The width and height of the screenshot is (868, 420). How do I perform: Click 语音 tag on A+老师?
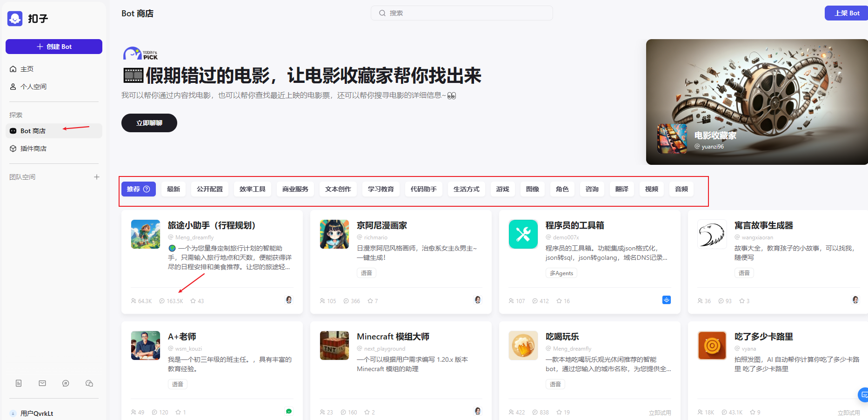(178, 384)
